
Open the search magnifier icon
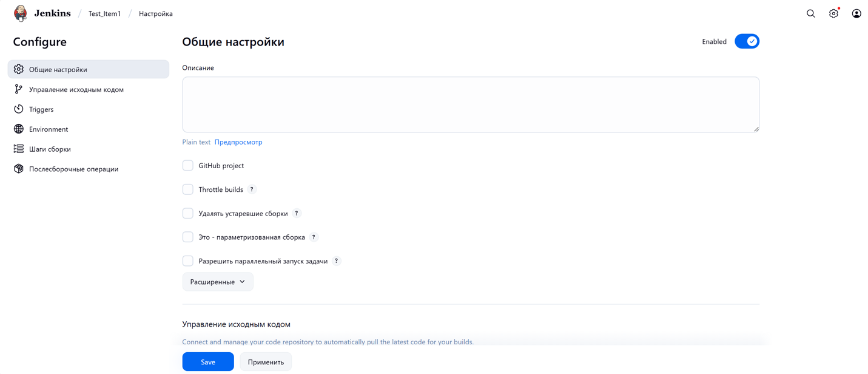coord(810,13)
